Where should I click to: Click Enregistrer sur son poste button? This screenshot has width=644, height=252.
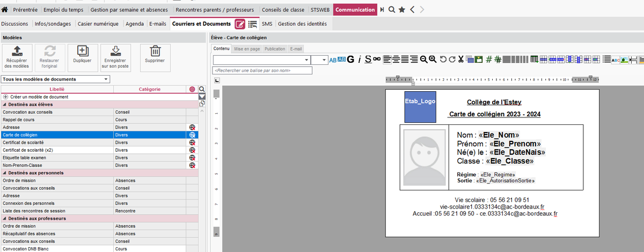[x=115, y=58]
